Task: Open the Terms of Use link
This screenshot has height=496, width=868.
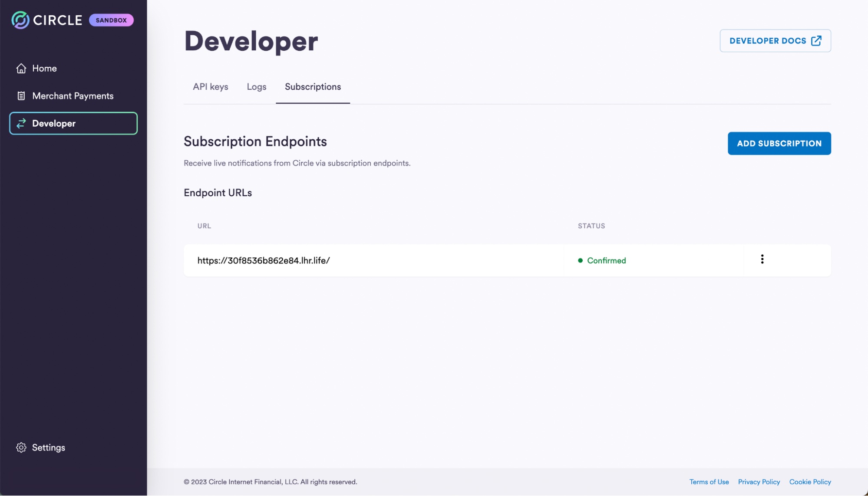Action: 709,482
